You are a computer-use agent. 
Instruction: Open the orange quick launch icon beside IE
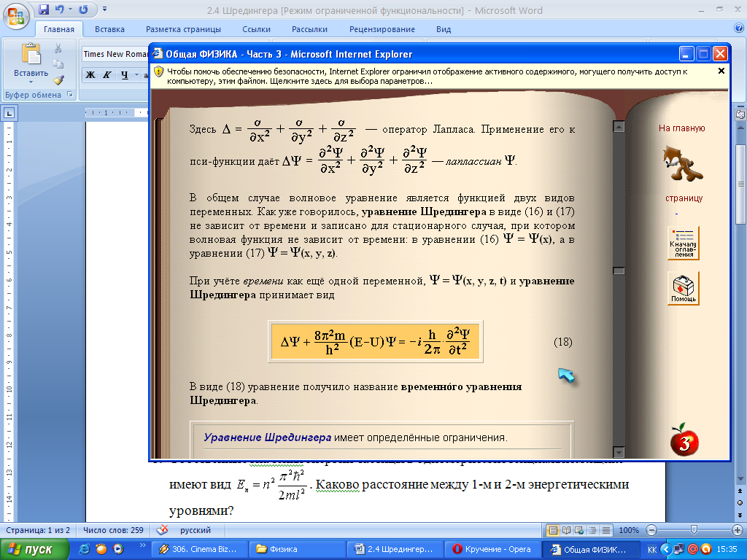pyautogui.click(x=101, y=549)
